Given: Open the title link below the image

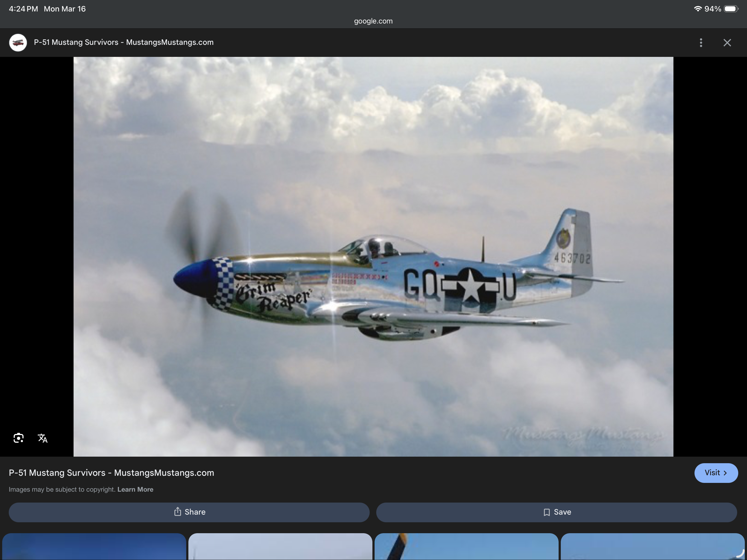Looking at the screenshot, I should [112, 473].
